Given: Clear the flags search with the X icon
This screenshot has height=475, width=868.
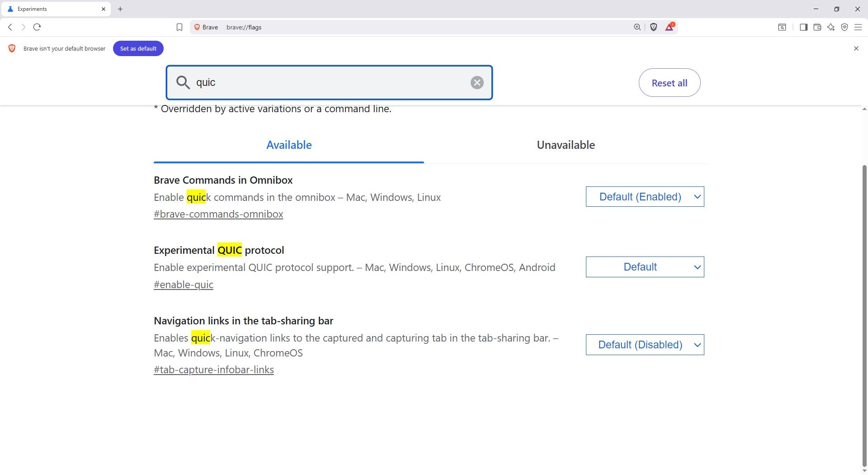Looking at the screenshot, I should (x=477, y=82).
